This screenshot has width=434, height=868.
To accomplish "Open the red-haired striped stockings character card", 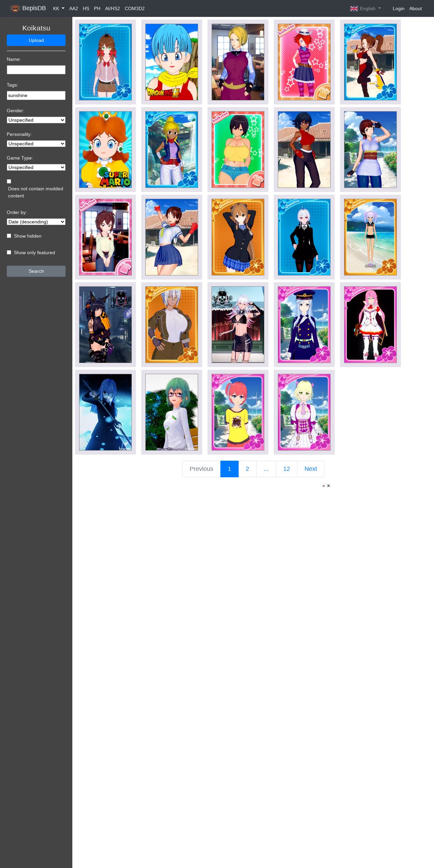I will [304, 62].
